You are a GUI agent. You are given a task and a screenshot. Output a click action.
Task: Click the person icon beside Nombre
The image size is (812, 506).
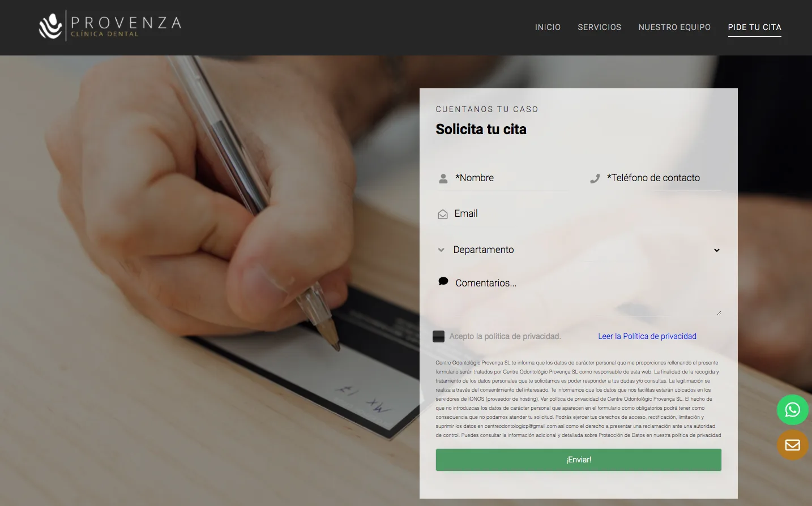[443, 178]
